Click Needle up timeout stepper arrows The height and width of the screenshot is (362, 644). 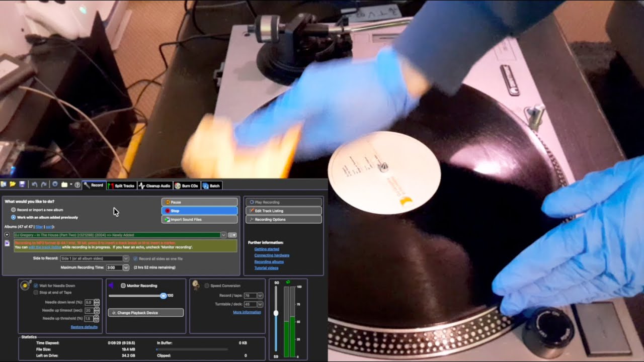97,311
